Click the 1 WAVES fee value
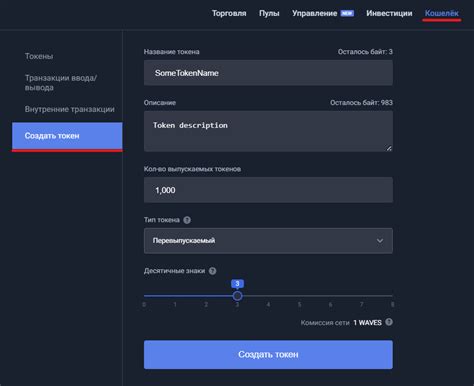 pos(367,323)
